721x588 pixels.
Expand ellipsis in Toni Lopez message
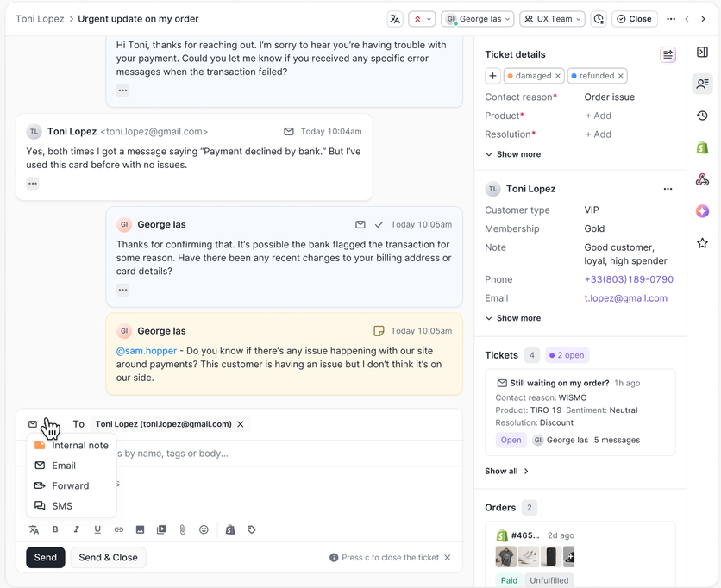click(33, 184)
